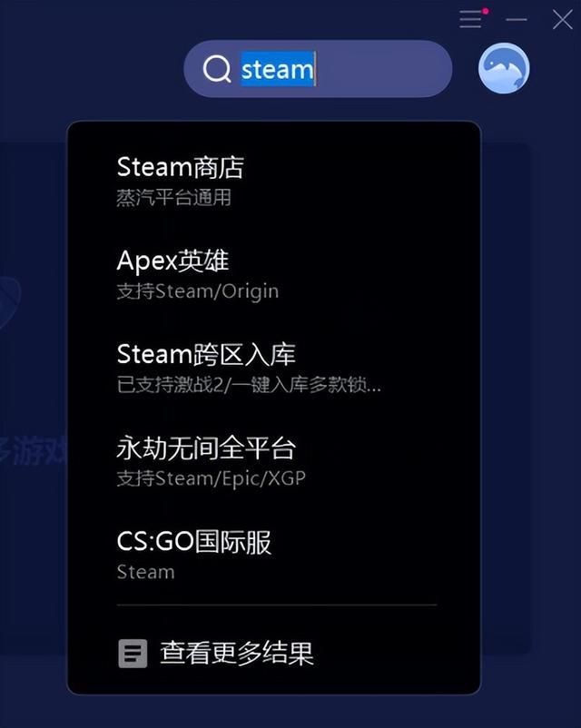Click the 支持Steam/Origin subtitle text
Image resolution: width=581 pixels, height=728 pixels.
198,291
